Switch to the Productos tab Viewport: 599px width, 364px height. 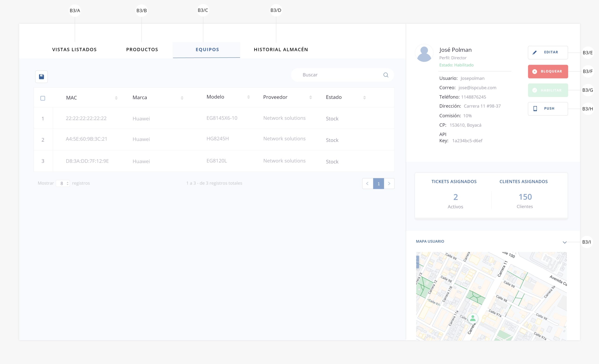tap(142, 50)
